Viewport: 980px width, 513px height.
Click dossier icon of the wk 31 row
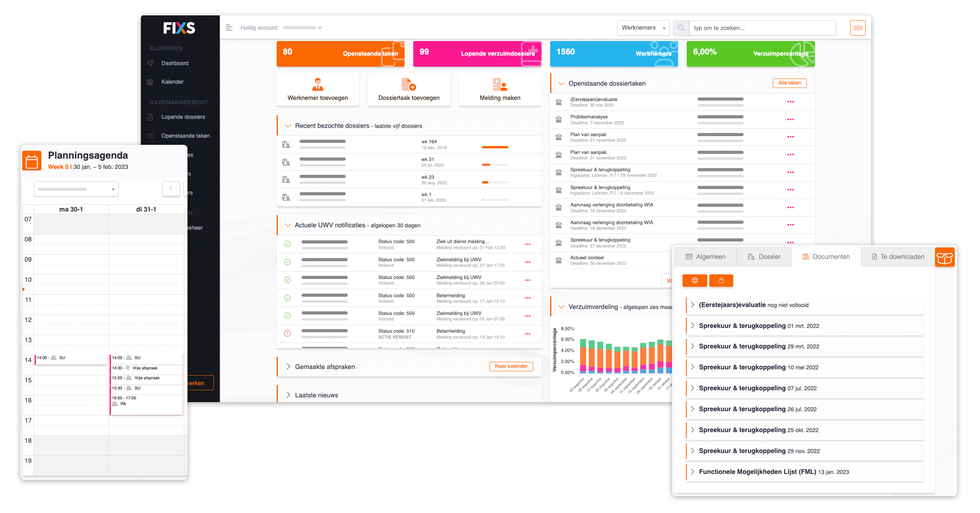click(x=286, y=162)
